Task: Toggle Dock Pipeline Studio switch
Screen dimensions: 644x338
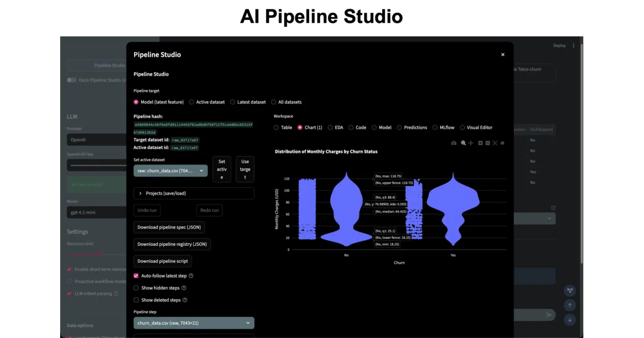Action: tap(71, 80)
